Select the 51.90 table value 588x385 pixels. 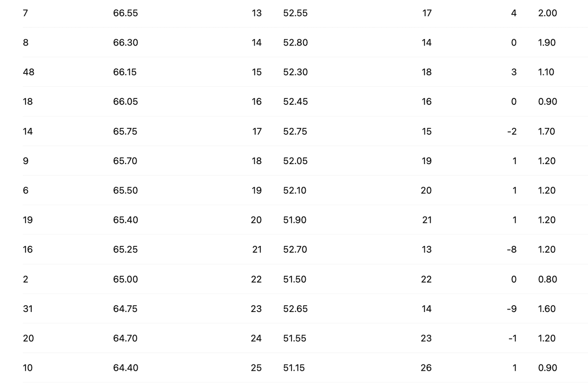coord(295,220)
